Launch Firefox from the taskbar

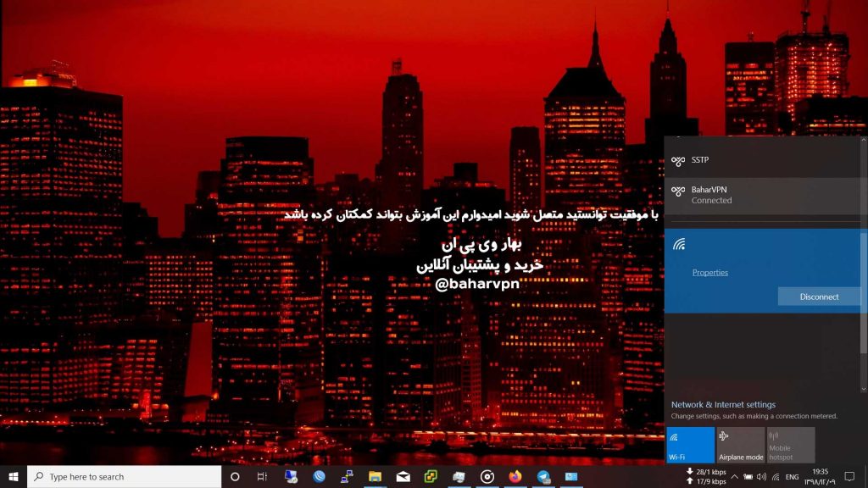(x=515, y=477)
